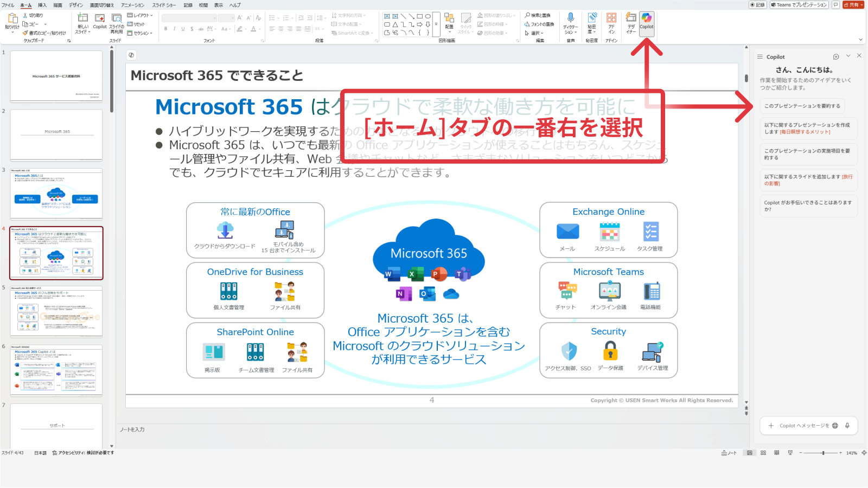
Task: Expand the Sensitivity (秘密度) dropdown
Action: pyautogui.click(x=591, y=23)
